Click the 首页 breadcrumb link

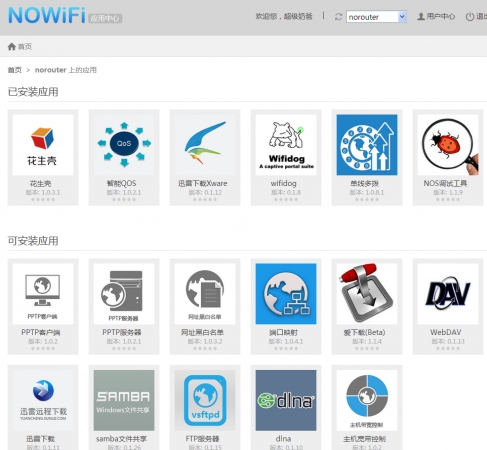tap(14, 70)
